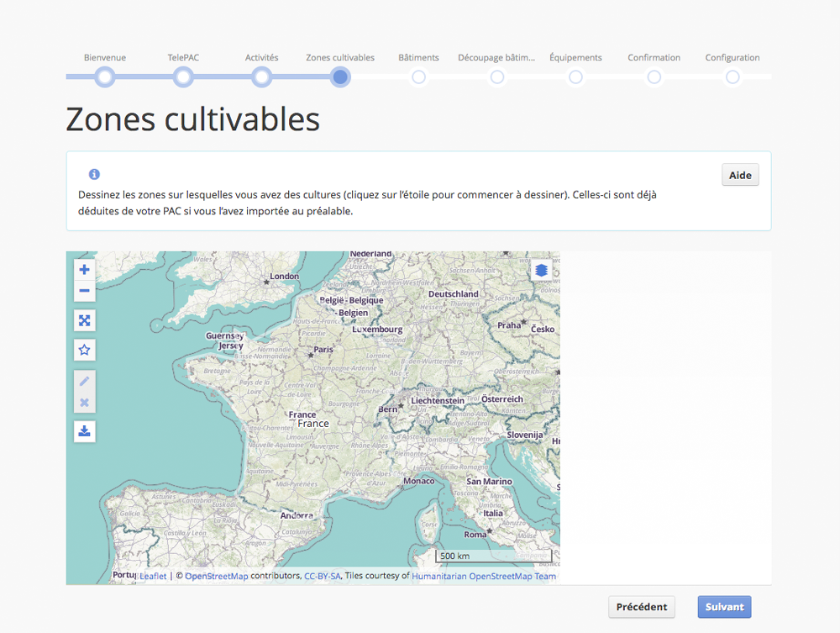Zoom in on the map

pyautogui.click(x=84, y=270)
